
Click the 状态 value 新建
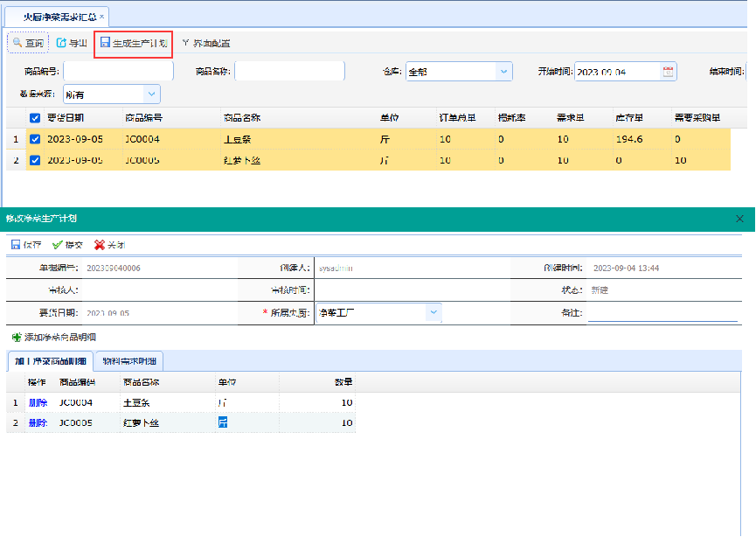600,290
